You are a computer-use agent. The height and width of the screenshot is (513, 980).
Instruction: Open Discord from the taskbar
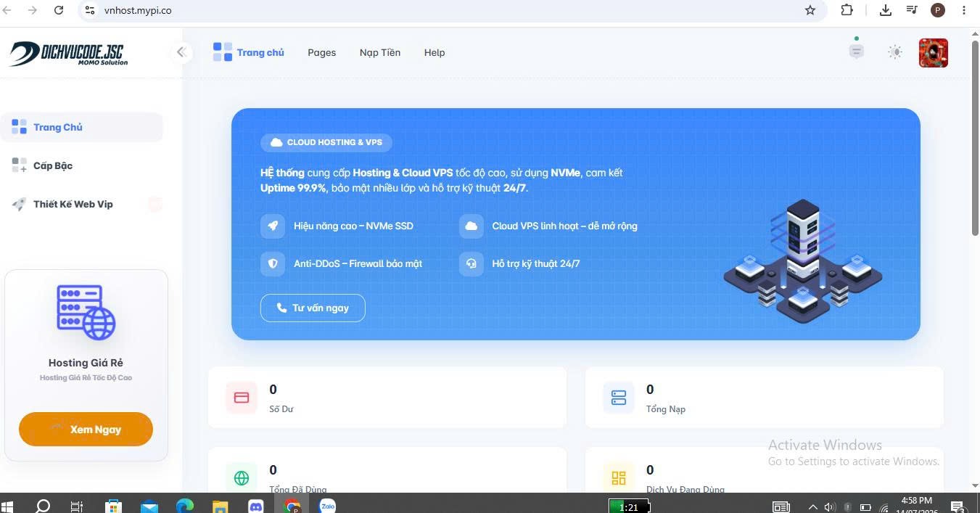click(x=256, y=506)
